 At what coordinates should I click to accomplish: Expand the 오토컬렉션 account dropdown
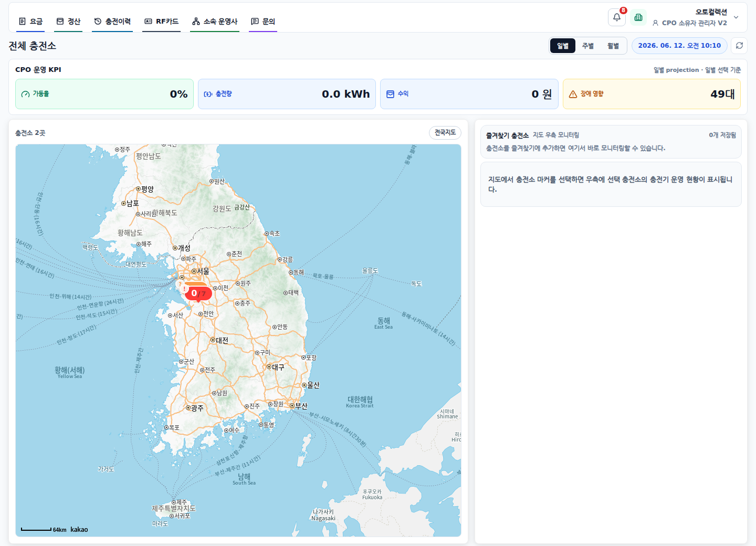point(736,17)
